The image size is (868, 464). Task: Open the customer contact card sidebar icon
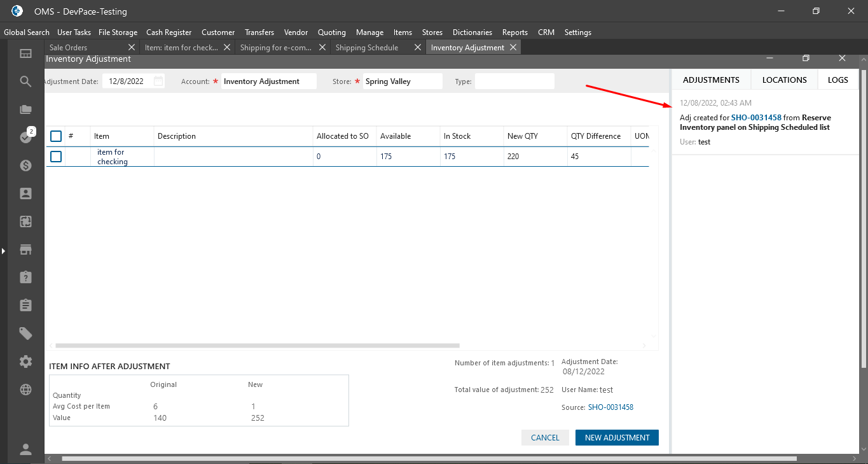25,193
